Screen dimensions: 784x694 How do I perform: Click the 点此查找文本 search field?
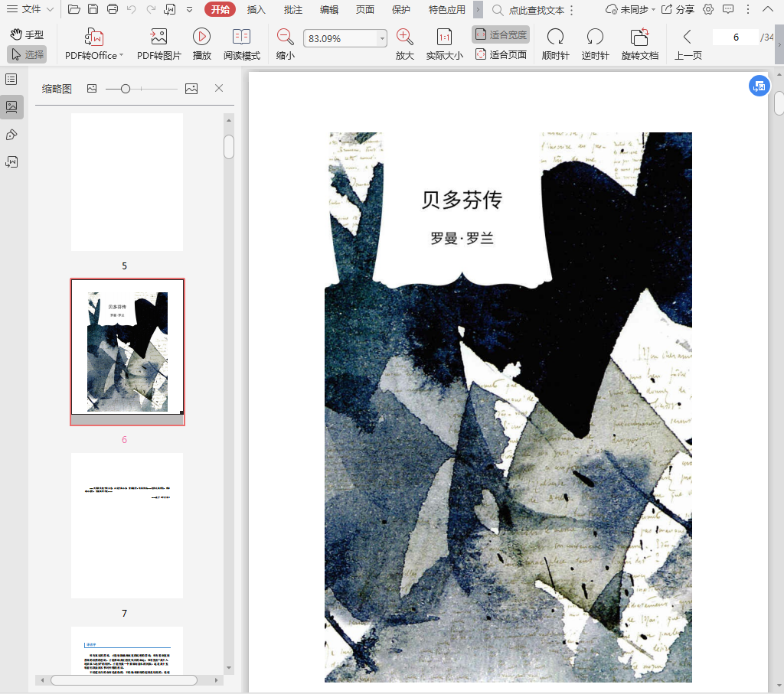535,10
